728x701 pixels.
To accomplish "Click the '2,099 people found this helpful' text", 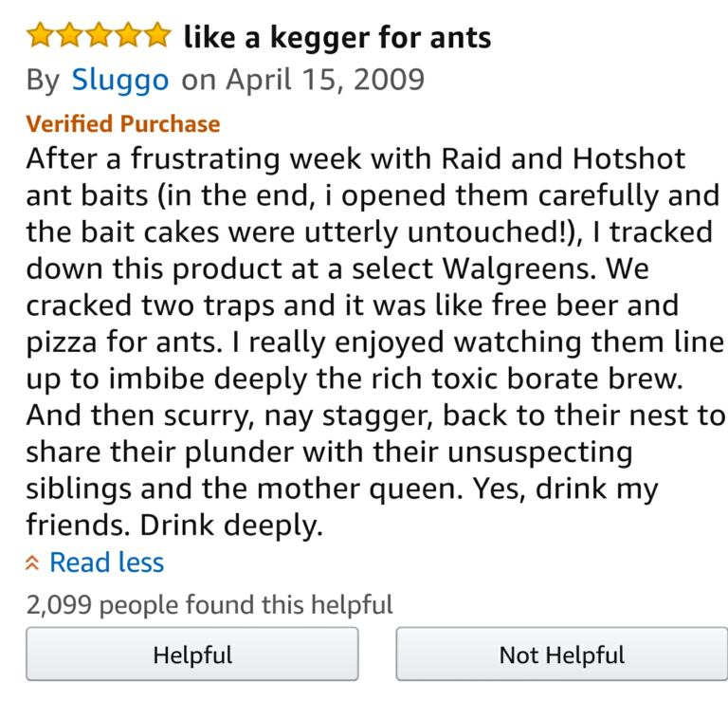I will click(x=209, y=604).
